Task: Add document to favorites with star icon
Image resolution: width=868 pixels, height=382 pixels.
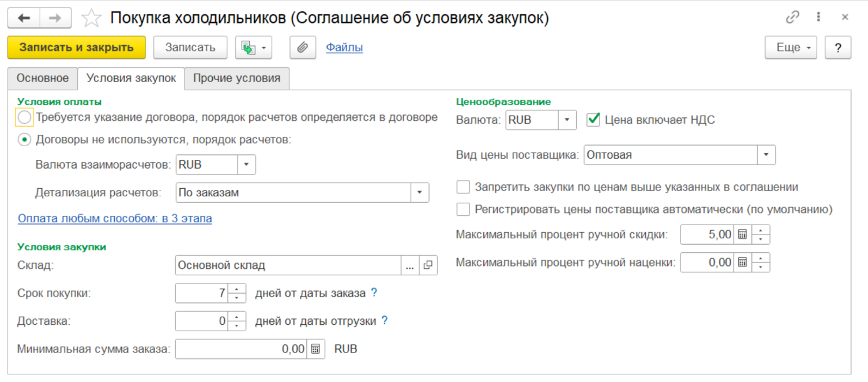Action: pyautogui.click(x=91, y=18)
